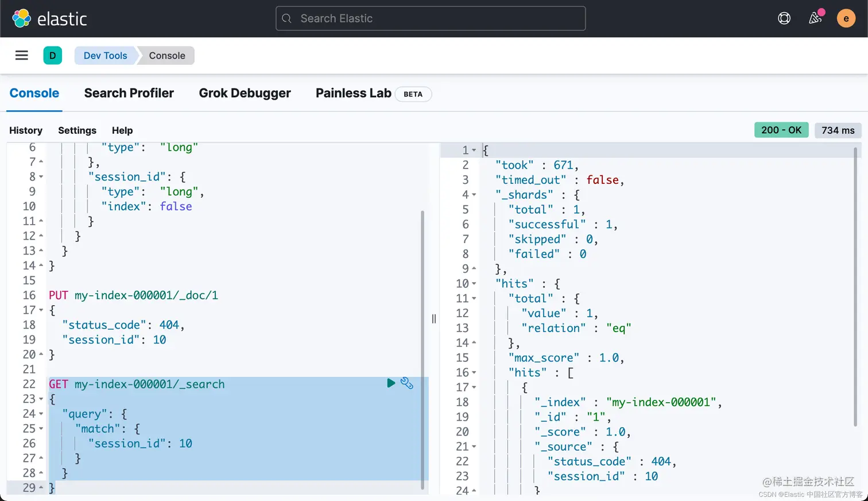This screenshot has height=501, width=868.
Task: Click the pane resize divider handle
Action: click(434, 319)
